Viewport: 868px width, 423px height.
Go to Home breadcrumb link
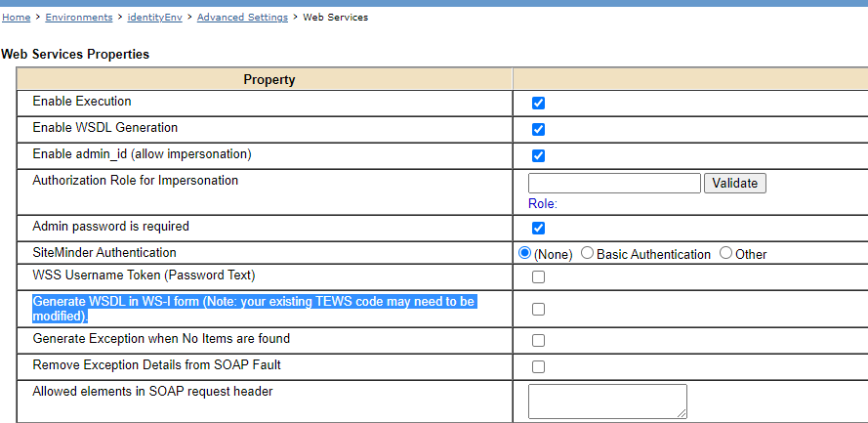pyautogui.click(x=16, y=18)
